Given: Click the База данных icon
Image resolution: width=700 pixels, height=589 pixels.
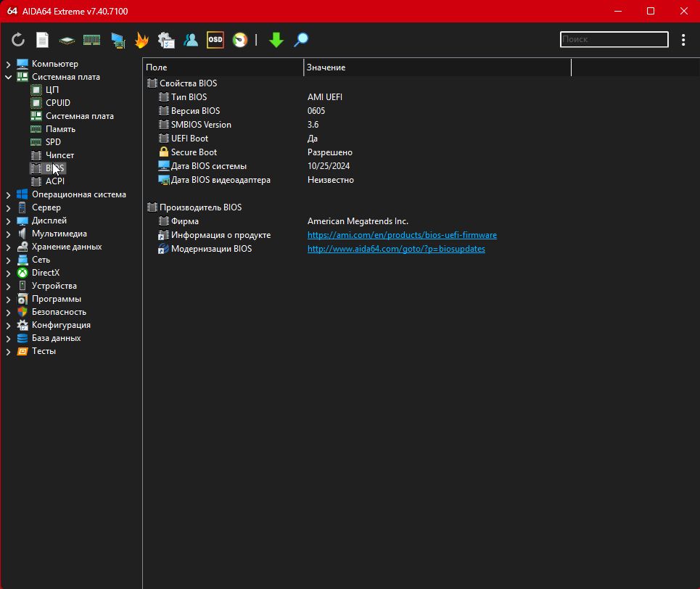Looking at the screenshot, I should [x=22, y=338].
